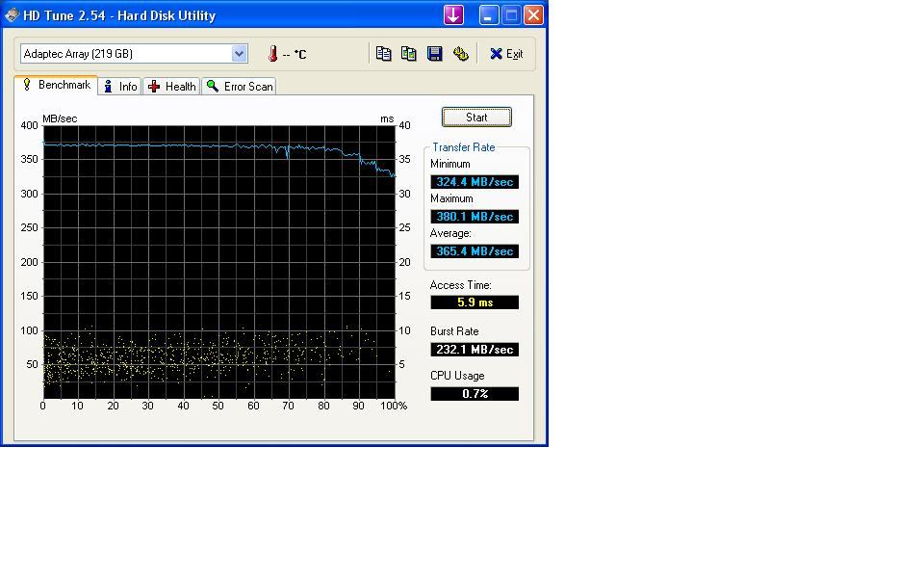Open options with the tools icon

(x=460, y=54)
